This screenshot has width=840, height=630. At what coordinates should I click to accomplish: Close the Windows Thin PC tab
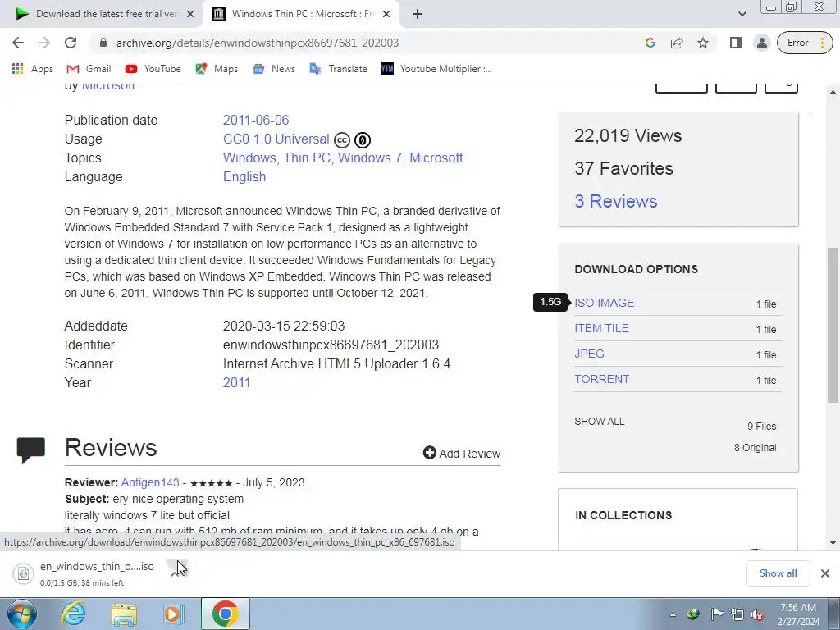(386, 14)
